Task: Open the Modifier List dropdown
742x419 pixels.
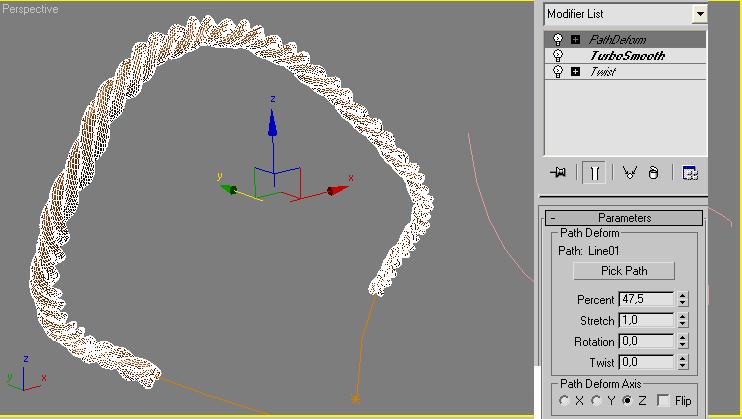Action: [699, 14]
